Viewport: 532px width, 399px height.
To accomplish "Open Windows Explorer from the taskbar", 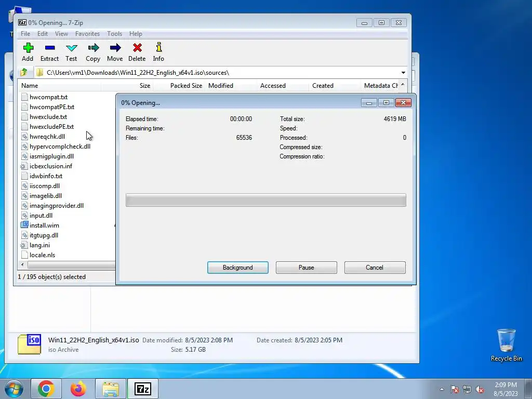I will [x=111, y=389].
